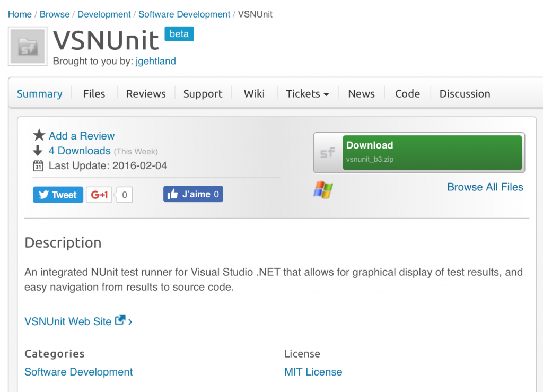Click the Categories heading

(55, 354)
